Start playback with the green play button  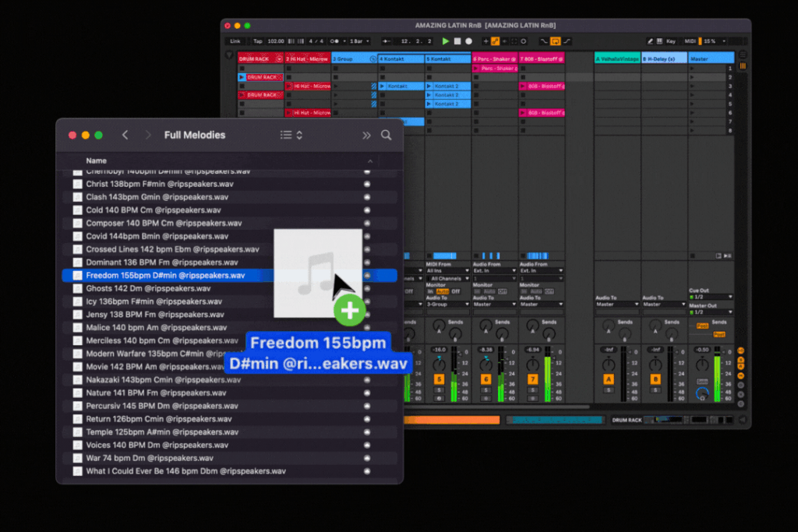[446, 41]
